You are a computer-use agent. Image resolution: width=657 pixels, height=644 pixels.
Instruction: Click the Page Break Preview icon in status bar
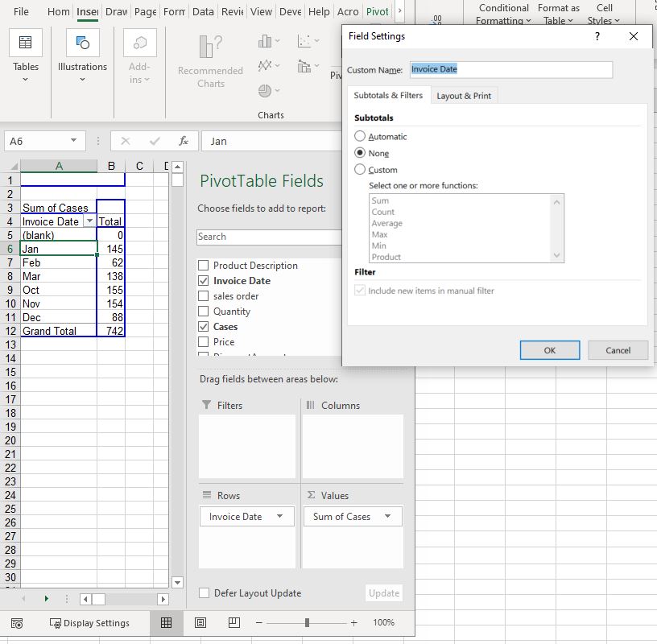pos(233,622)
